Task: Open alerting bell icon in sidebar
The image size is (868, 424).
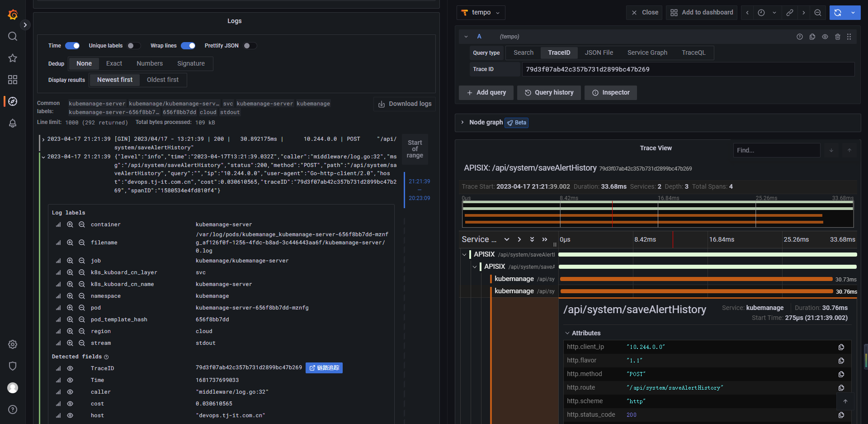Action: coord(13,123)
